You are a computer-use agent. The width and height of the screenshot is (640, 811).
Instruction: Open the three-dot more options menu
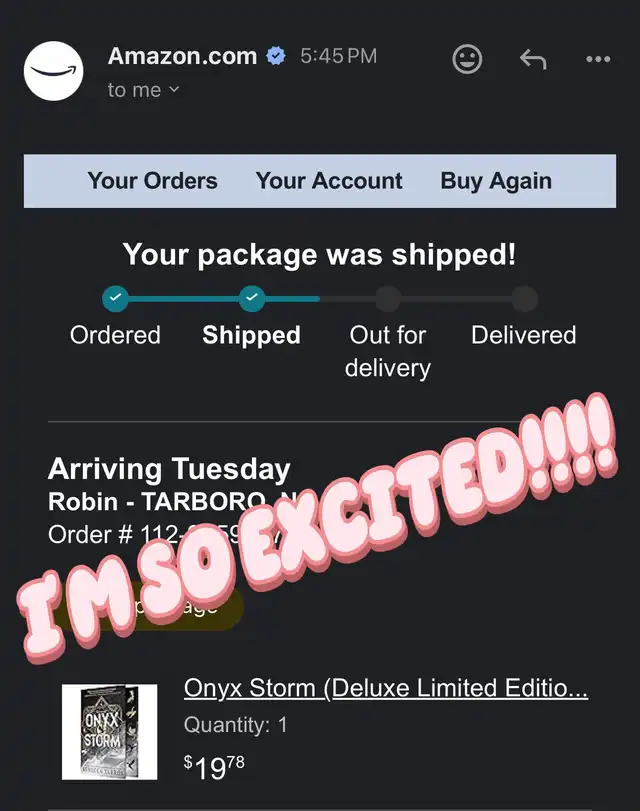[598, 59]
